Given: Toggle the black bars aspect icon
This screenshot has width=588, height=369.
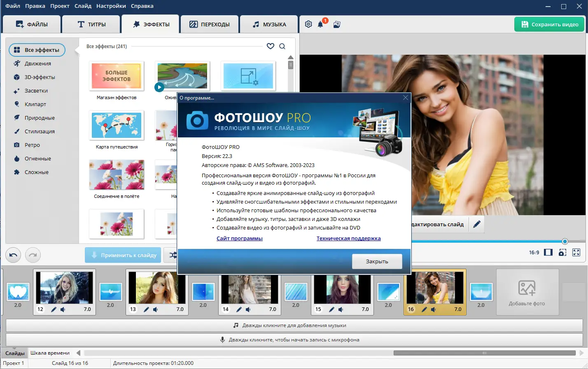Looking at the screenshot, I should pos(548,252).
